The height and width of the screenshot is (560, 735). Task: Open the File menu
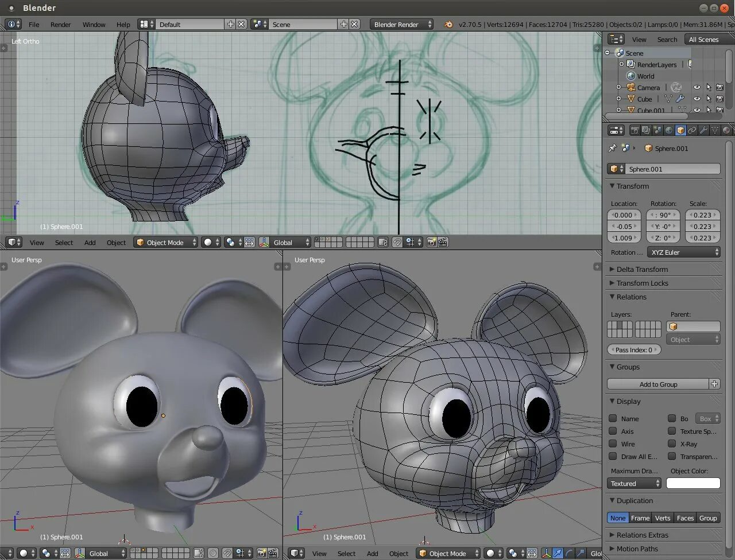[34, 24]
